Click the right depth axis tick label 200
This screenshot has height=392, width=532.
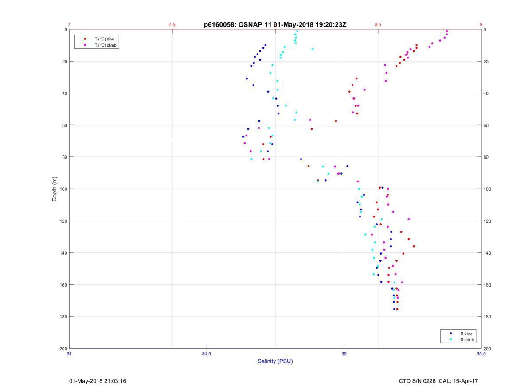click(x=487, y=349)
